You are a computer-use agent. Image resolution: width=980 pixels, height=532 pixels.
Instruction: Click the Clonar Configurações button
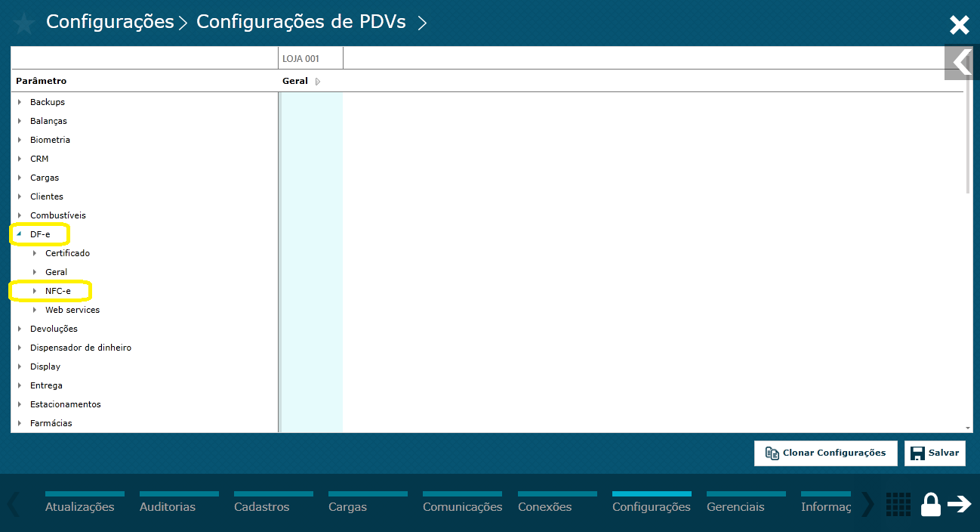tap(825, 453)
